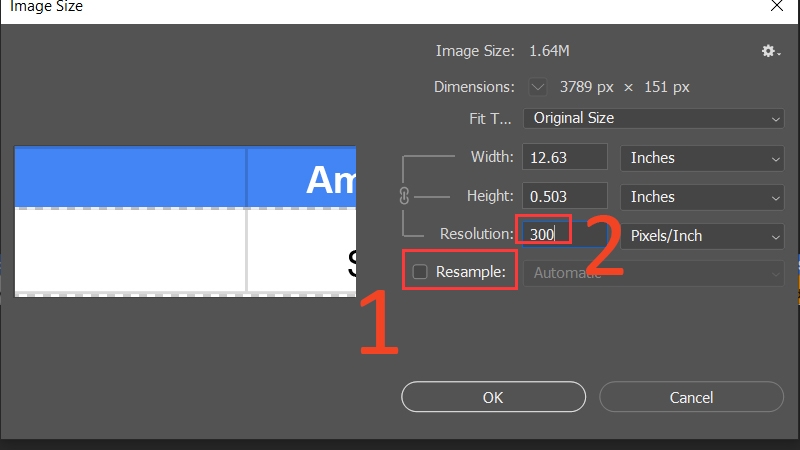
Task: Click the Resolution label
Action: click(477, 234)
